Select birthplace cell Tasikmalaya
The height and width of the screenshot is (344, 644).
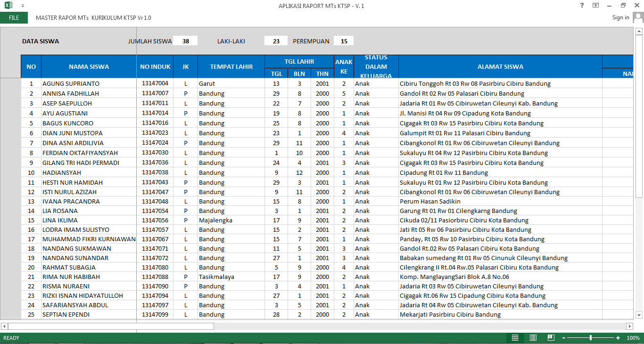tap(231, 277)
